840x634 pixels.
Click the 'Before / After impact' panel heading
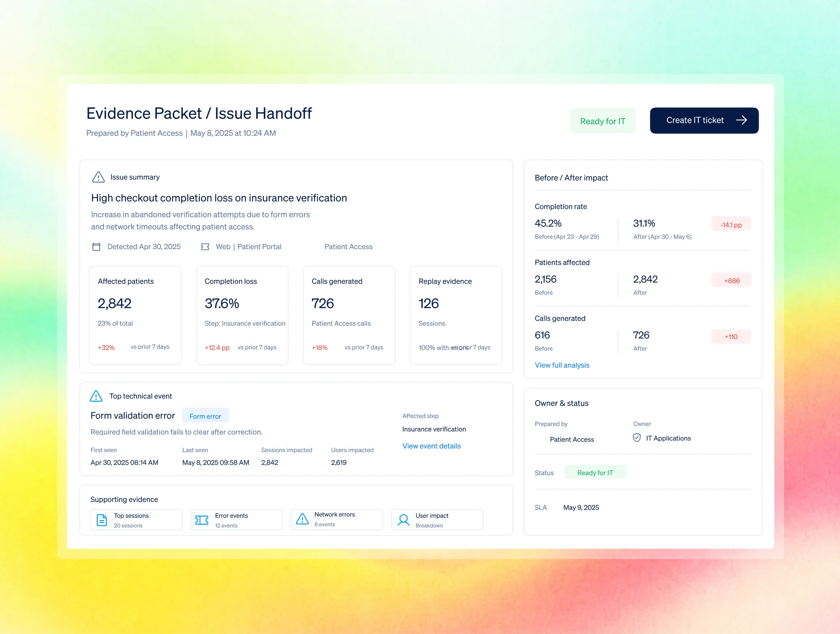click(x=571, y=178)
